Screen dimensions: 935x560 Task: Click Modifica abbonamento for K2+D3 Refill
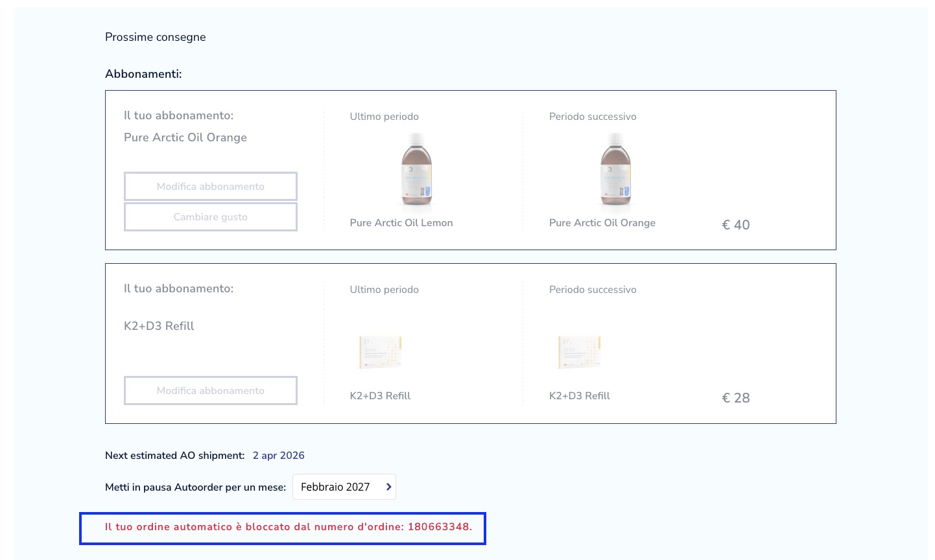[211, 390]
